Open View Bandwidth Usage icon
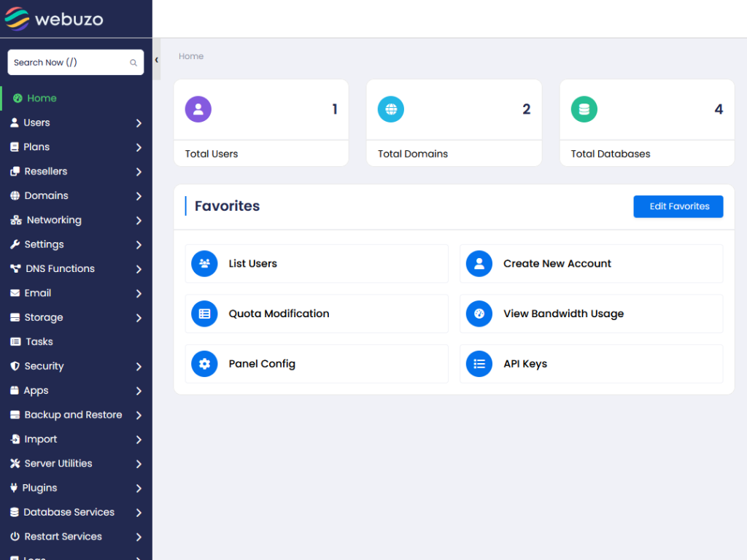This screenshot has height=560, width=747. (479, 314)
